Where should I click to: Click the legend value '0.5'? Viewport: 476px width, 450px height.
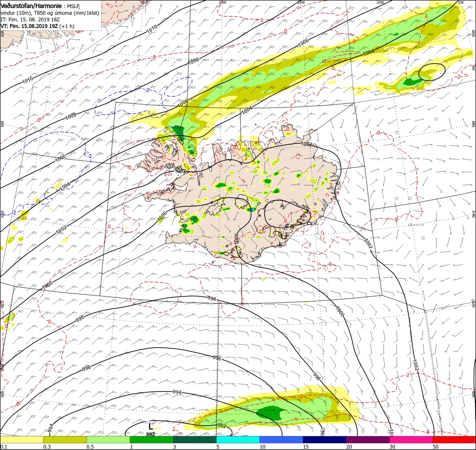pyautogui.click(x=90, y=447)
